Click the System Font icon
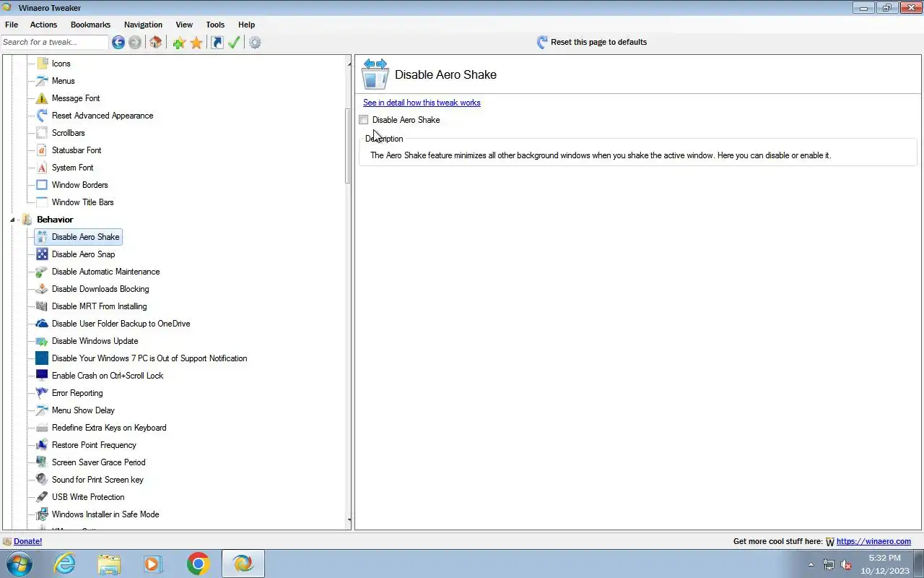The height and width of the screenshot is (578, 924). pos(42,168)
